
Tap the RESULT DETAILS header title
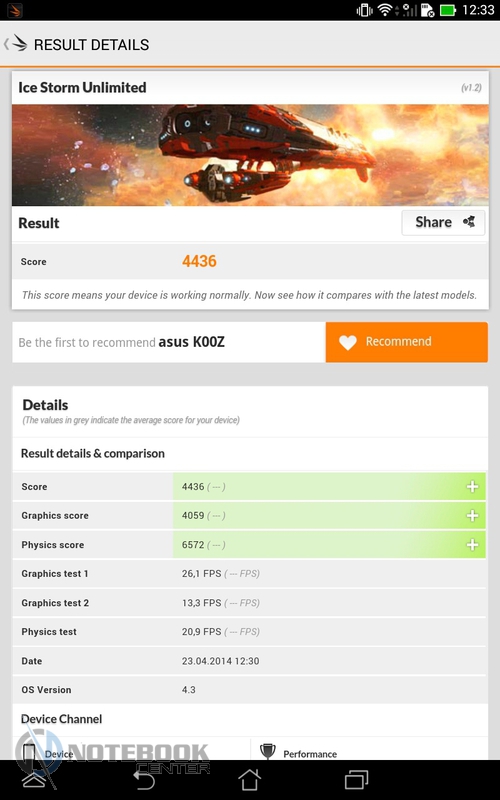[x=91, y=45]
